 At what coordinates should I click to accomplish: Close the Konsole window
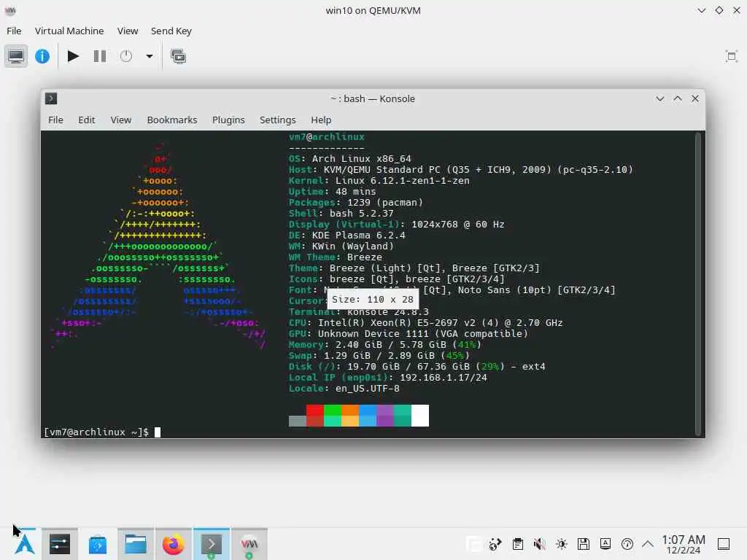pyautogui.click(x=695, y=98)
